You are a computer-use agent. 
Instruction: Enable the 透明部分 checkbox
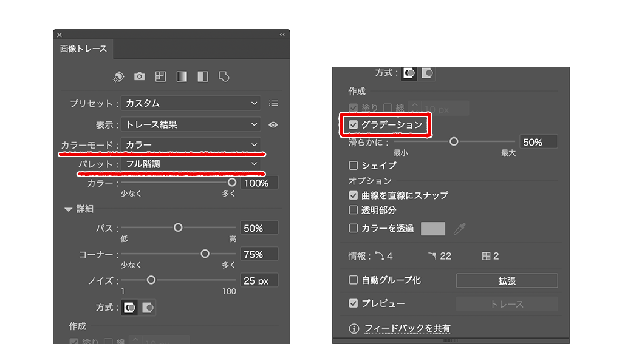(353, 210)
